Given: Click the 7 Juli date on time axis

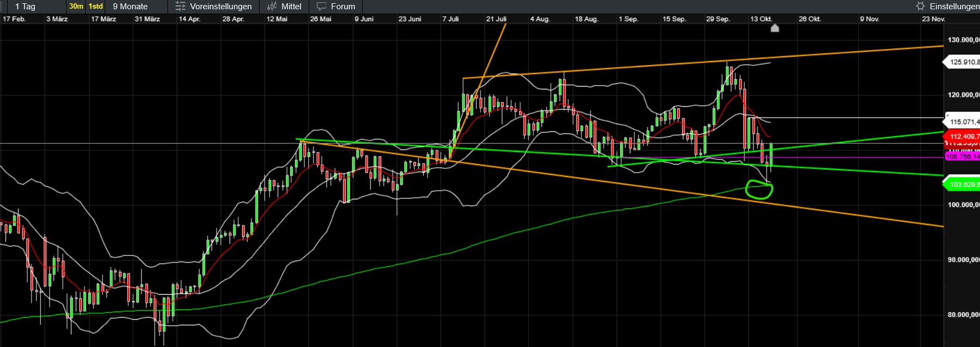Looking at the screenshot, I should pyautogui.click(x=450, y=19).
